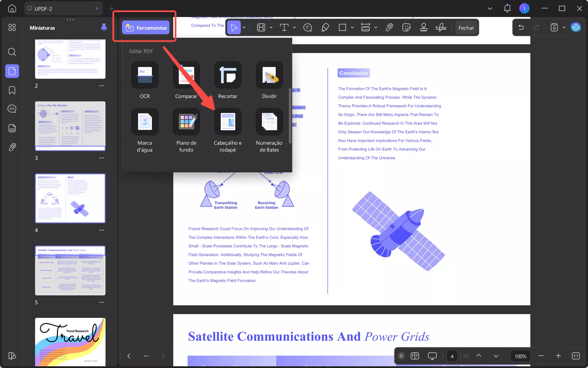The width and height of the screenshot is (588, 368).
Task: Open the OCR tool
Action: click(145, 75)
